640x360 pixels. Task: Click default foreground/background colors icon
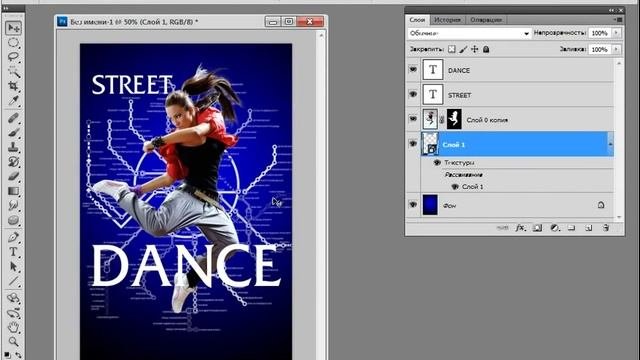7,356
